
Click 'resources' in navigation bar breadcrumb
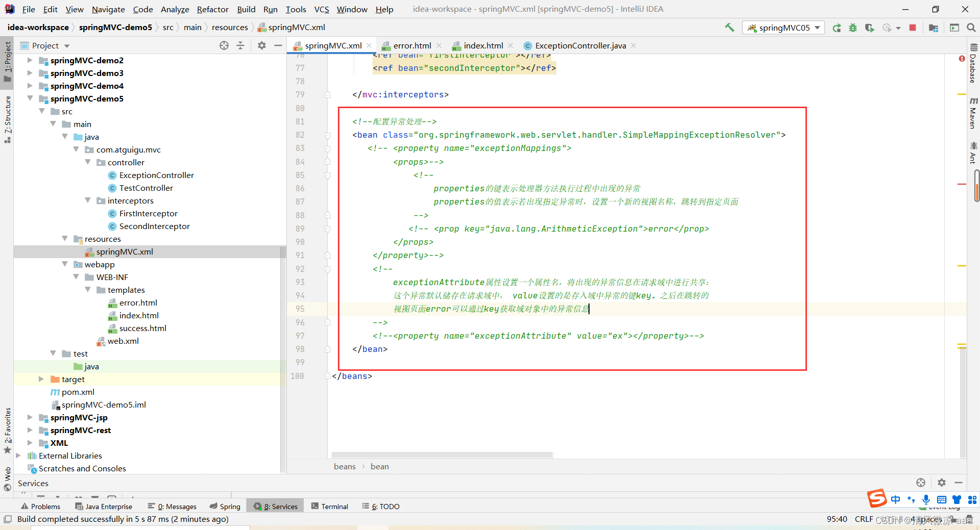(x=230, y=28)
